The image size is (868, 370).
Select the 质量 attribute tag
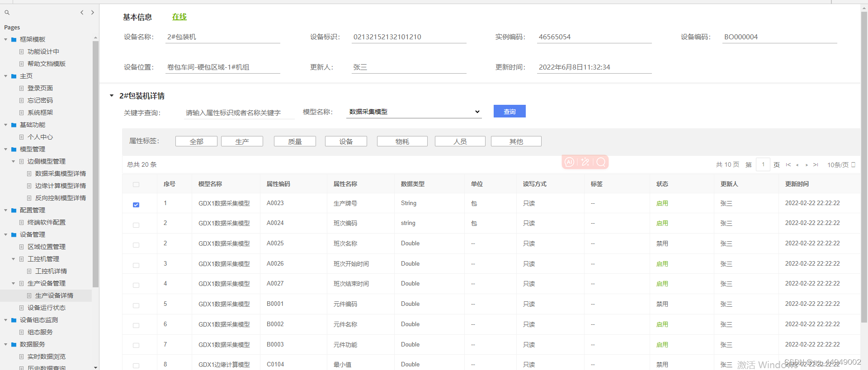pos(295,141)
